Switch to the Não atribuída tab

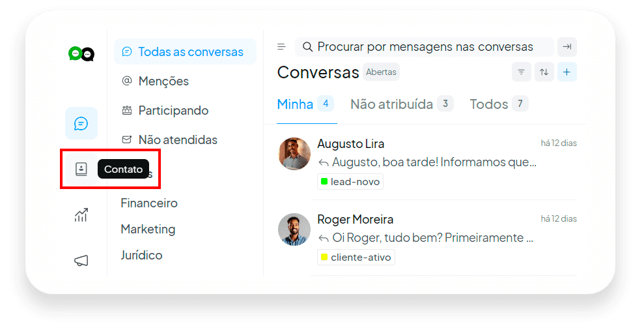402,104
